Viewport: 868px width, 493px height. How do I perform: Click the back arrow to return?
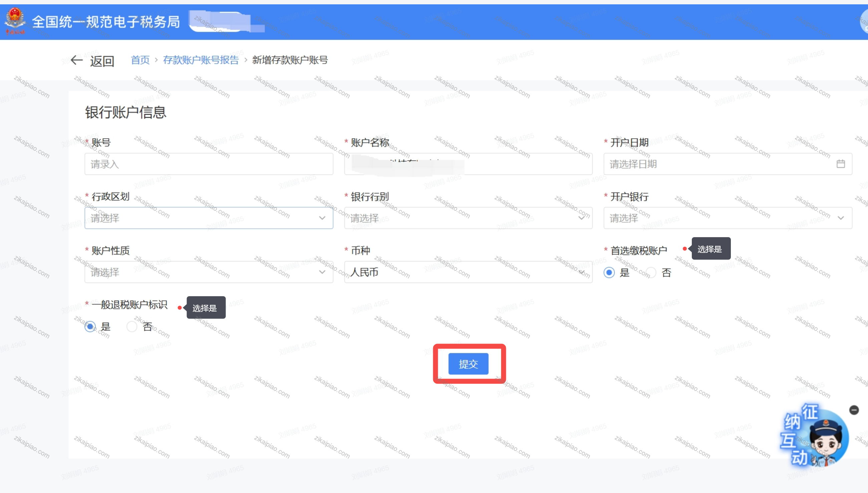pyautogui.click(x=76, y=60)
